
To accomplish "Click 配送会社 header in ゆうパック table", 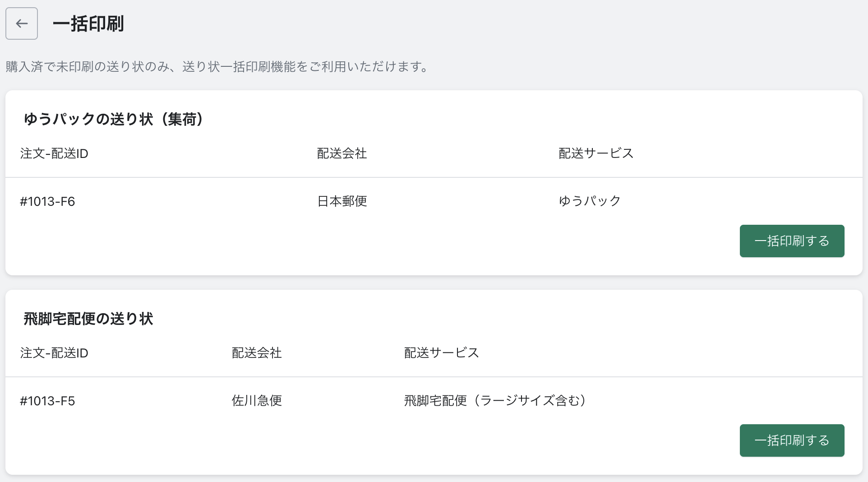I will (342, 153).
